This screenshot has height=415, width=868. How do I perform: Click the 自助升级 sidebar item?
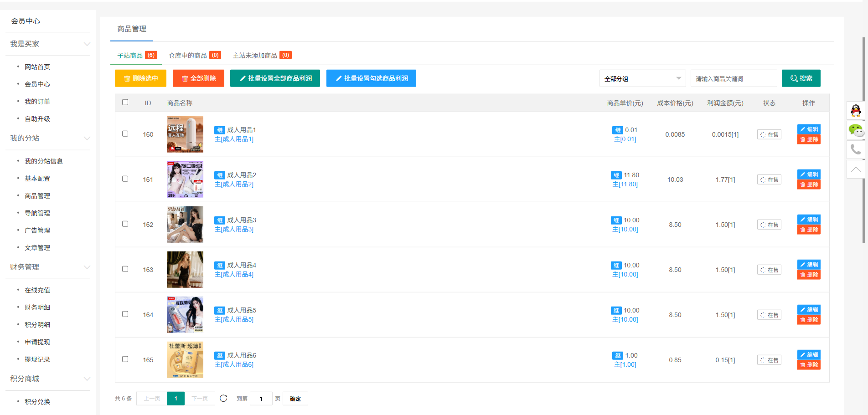click(x=37, y=119)
